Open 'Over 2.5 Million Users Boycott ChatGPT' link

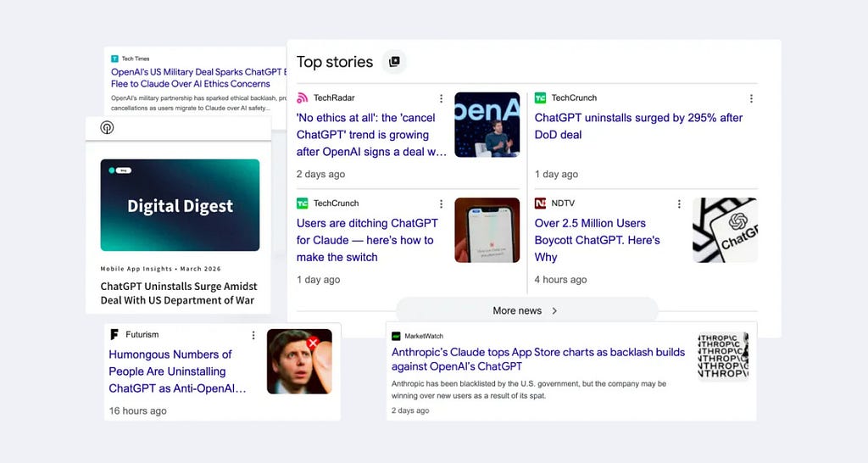tap(590, 240)
